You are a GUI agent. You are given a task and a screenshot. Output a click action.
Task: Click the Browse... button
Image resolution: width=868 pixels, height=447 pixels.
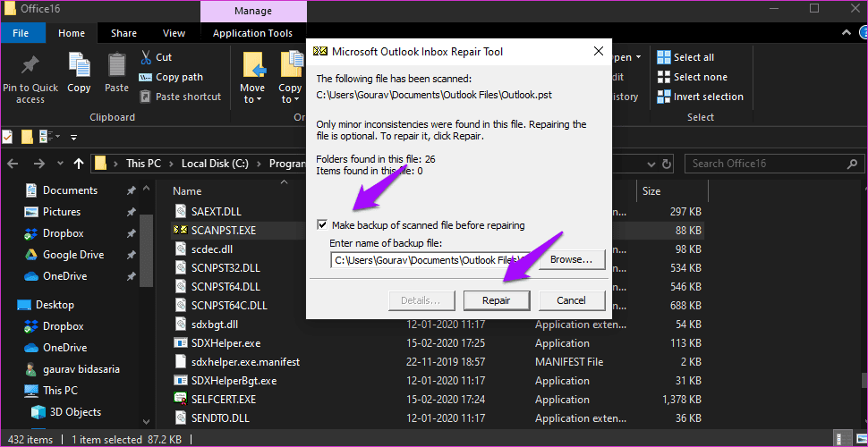571,259
